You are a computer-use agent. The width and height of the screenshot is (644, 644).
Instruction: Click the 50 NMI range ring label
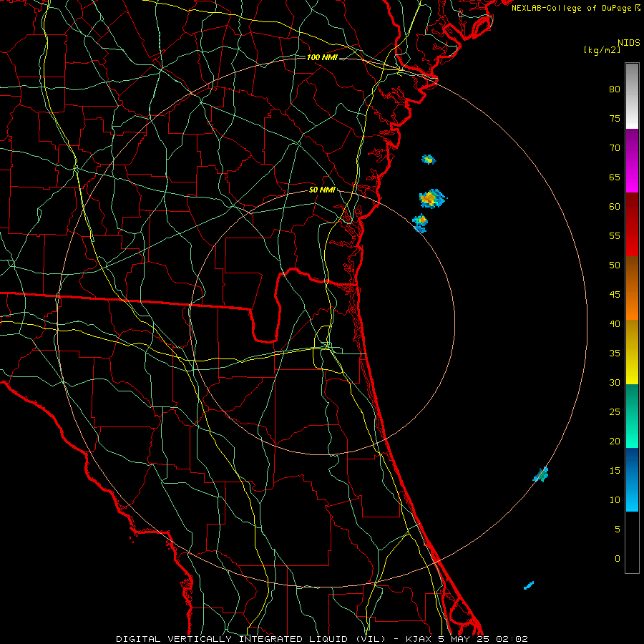pos(323,190)
